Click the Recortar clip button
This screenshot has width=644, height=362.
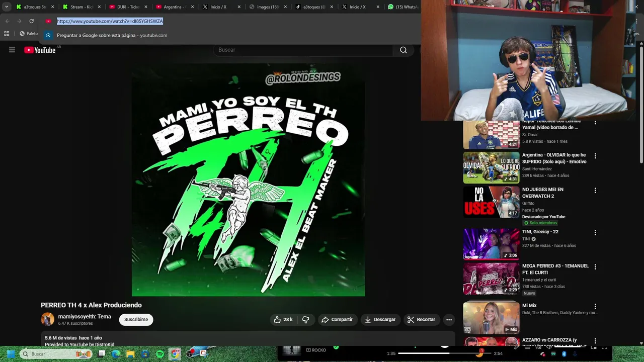(421, 319)
